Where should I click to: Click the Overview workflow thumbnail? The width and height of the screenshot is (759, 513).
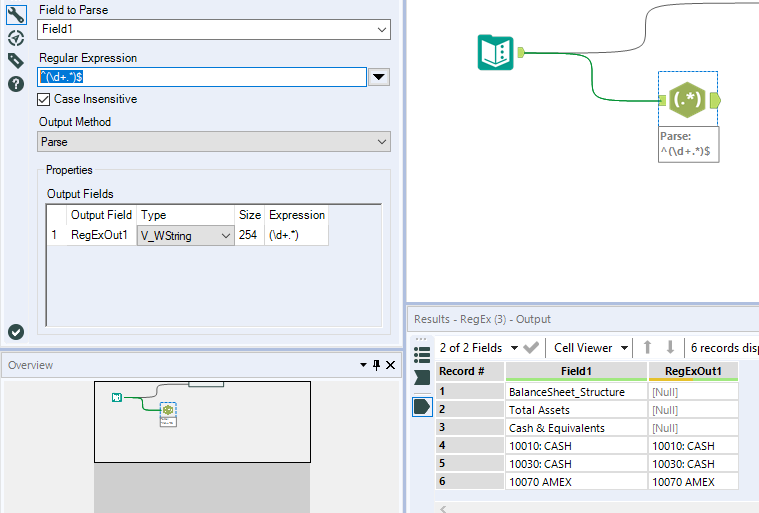(x=202, y=422)
